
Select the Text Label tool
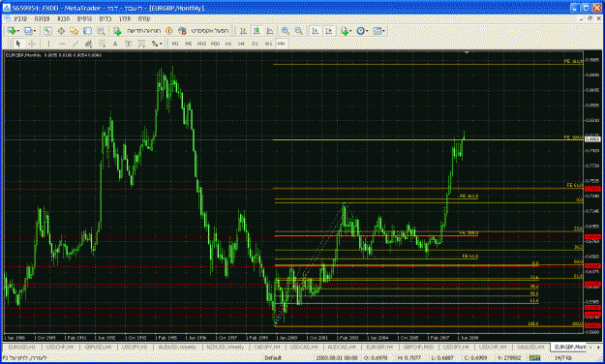pos(128,44)
